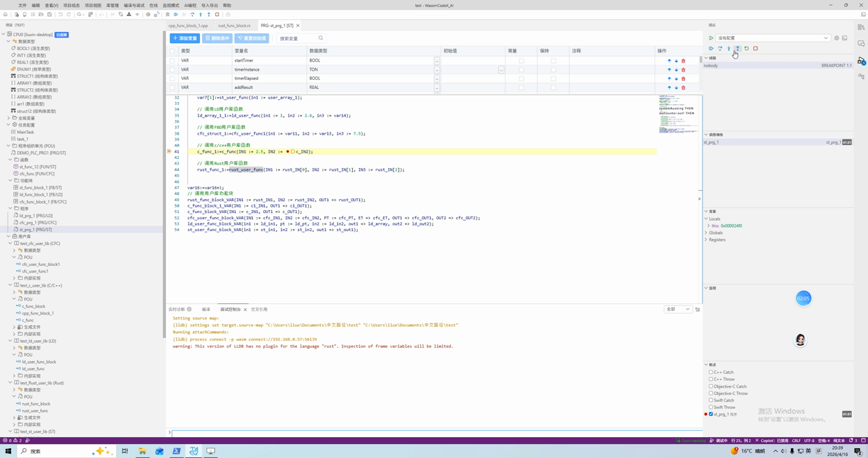Collapse the test_cfc_user_lib (CFC) node

pos(10,244)
